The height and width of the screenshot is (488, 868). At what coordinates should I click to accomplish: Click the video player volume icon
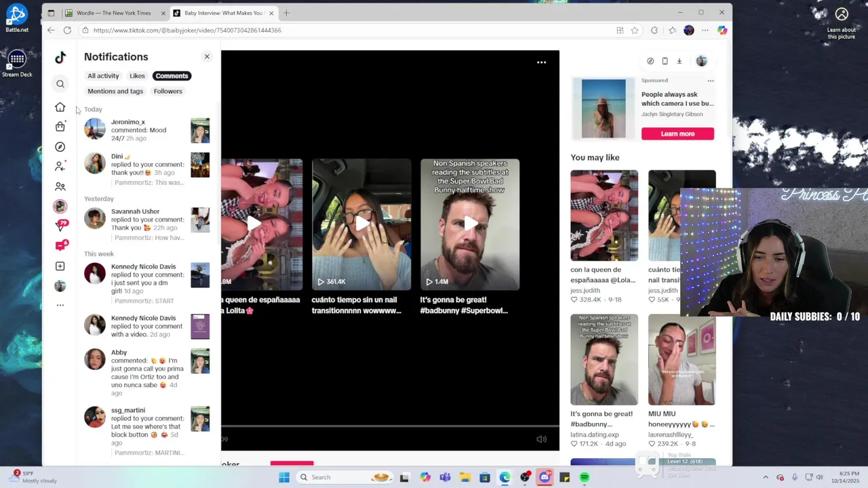point(541,439)
